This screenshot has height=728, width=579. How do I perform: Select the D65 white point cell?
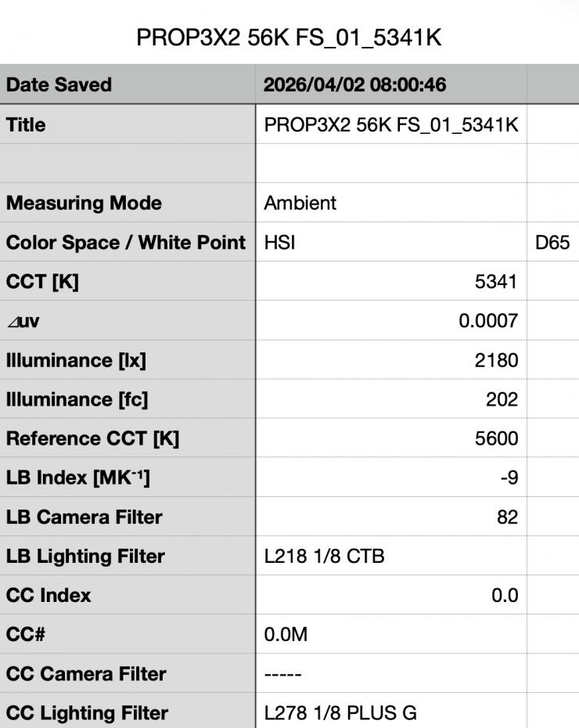(552, 243)
